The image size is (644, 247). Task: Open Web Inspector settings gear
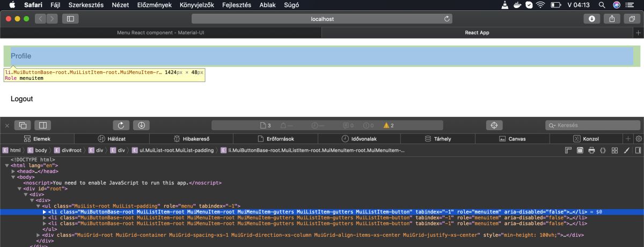point(639,139)
